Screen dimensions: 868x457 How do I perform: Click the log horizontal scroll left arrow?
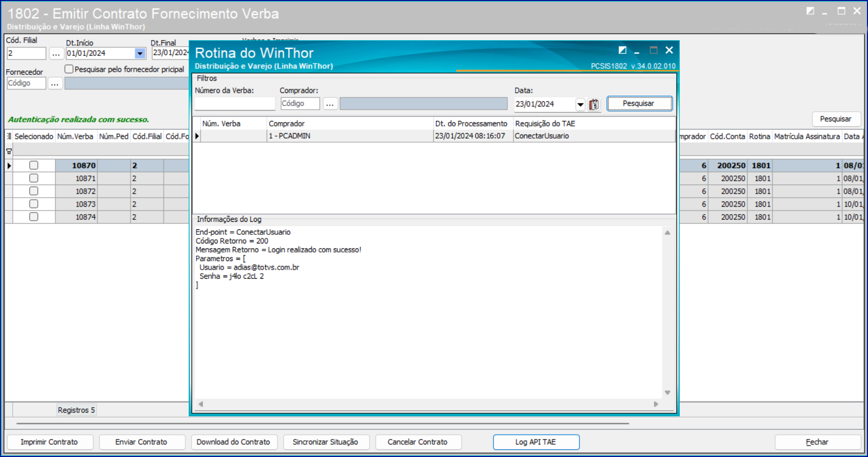[x=201, y=404]
